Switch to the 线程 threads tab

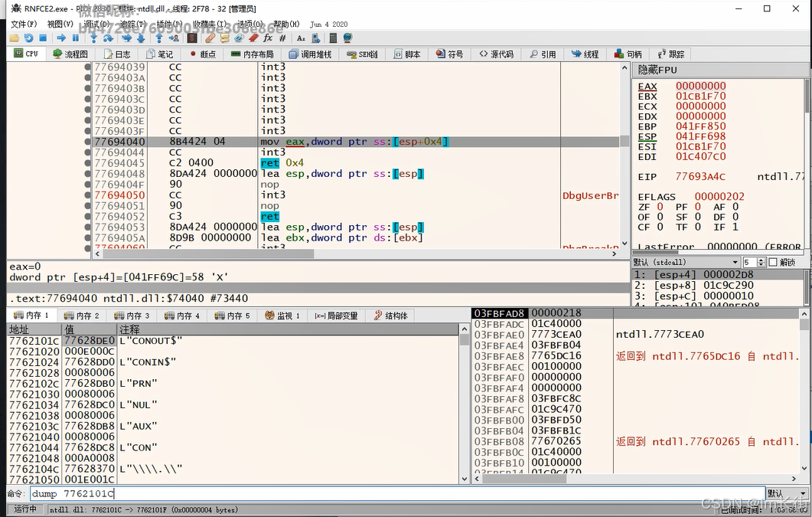tap(585, 54)
